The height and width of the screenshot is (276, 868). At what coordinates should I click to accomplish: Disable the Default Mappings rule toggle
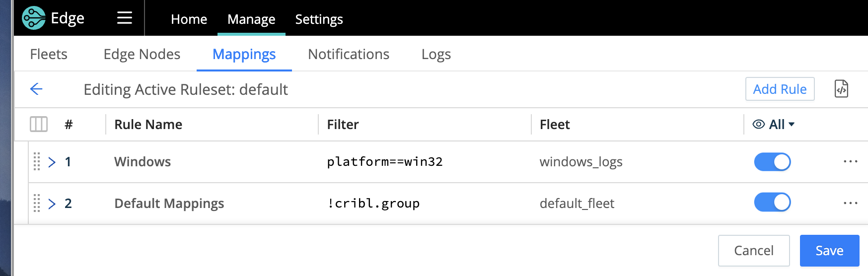pyautogui.click(x=772, y=203)
